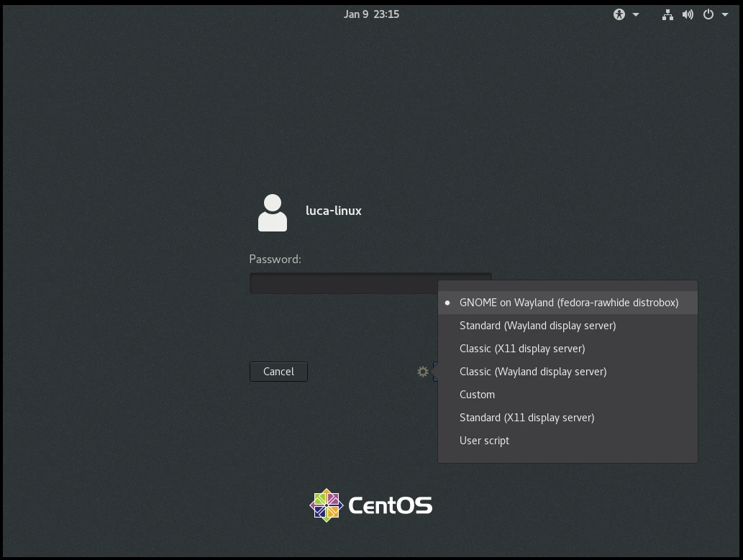The image size is (743, 560).
Task: Click the wired network status icon
Action: tap(667, 14)
